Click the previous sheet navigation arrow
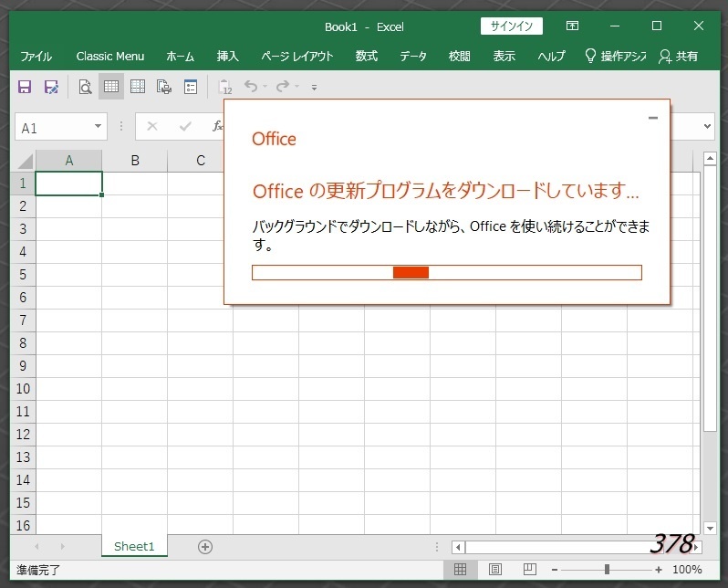The width and height of the screenshot is (728, 588). pos(36,547)
